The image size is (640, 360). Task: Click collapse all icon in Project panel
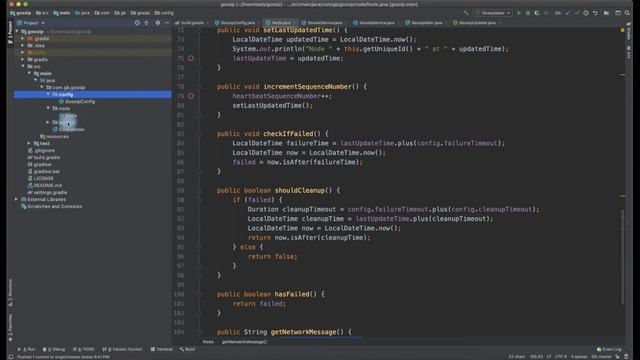tap(147, 23)
